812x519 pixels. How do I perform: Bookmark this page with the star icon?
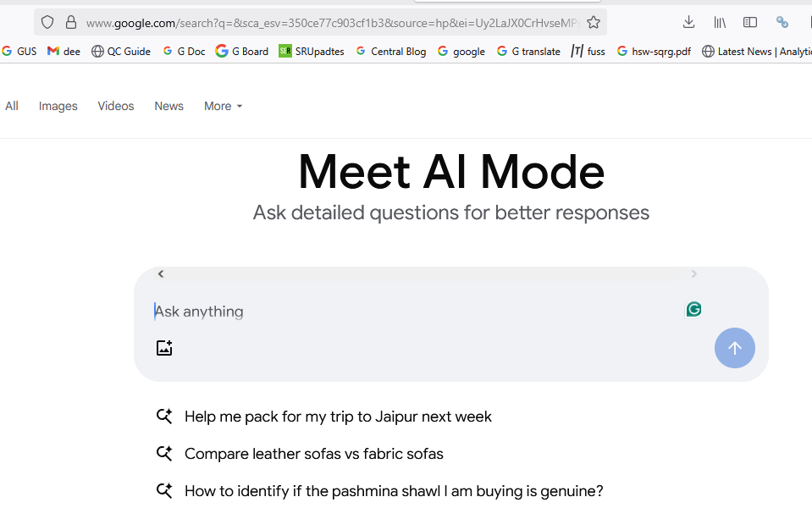(594, 22)
